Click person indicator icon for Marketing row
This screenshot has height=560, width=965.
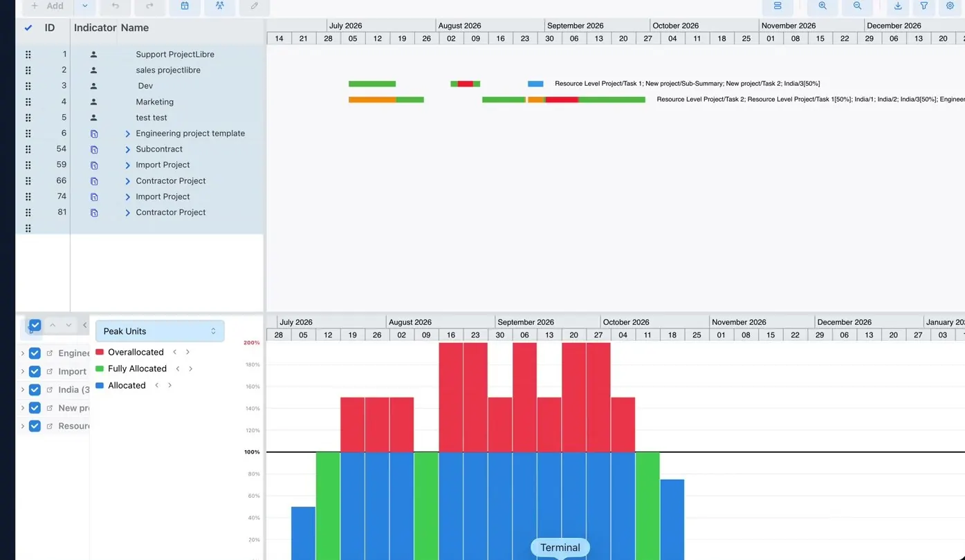(94, 102)
